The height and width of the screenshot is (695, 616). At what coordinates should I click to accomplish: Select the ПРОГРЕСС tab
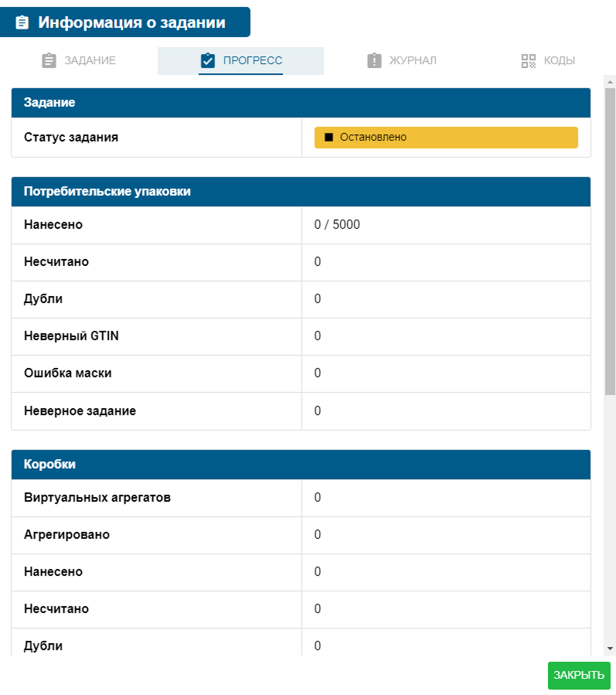[x=240, y=60]
